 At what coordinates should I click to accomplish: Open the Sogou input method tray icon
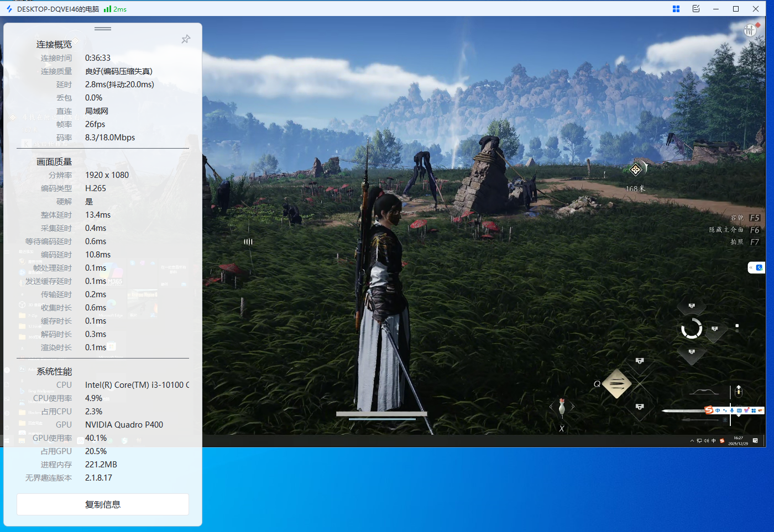pyautogui.click(x=722, y=441)
